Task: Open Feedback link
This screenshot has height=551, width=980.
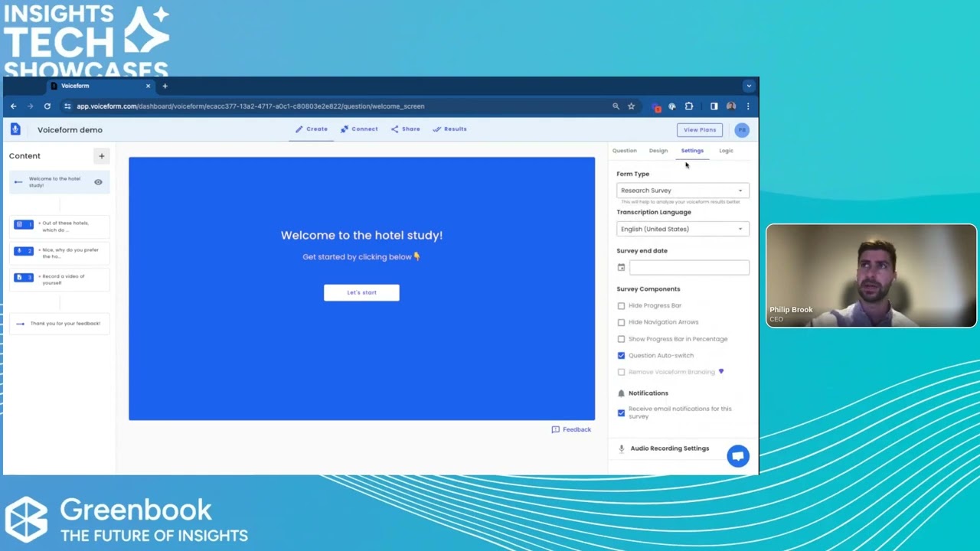Action: coord(571,430)
